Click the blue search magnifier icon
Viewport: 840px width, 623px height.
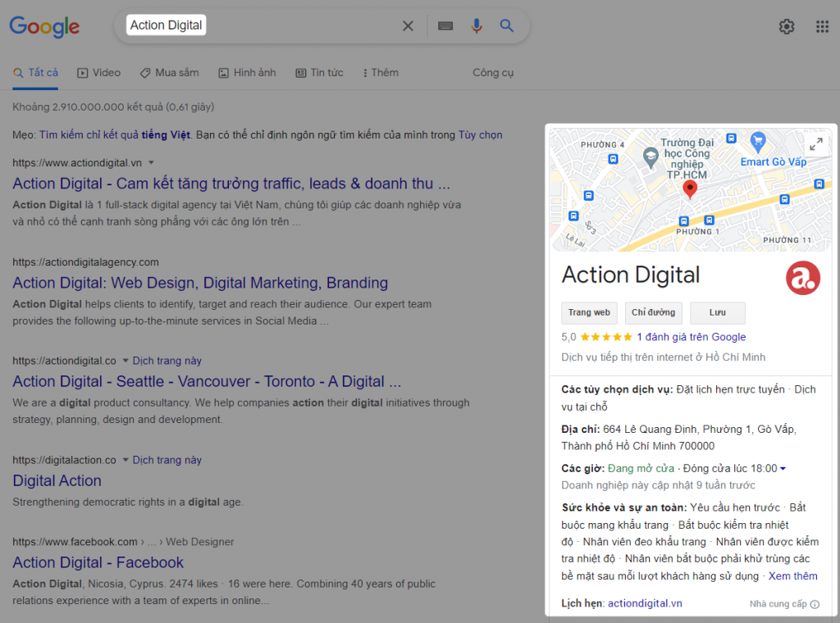507,25
